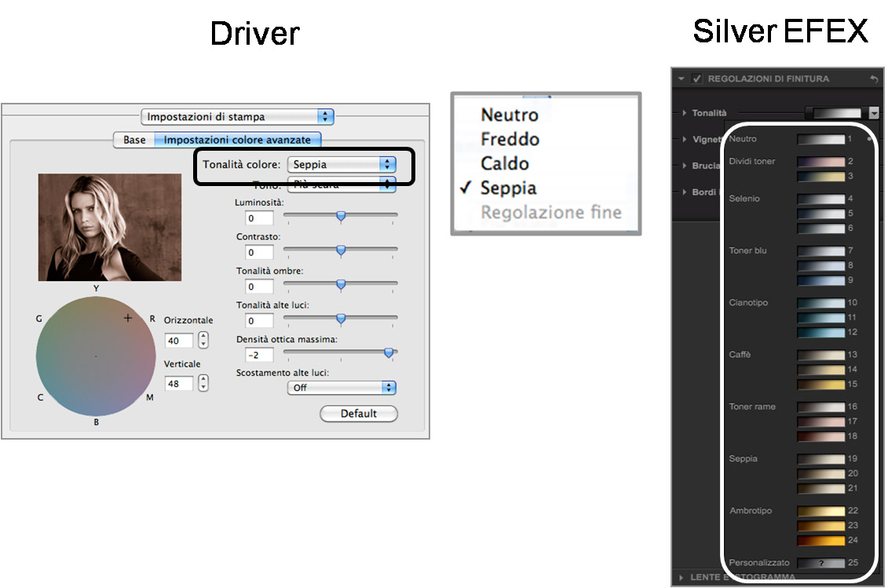This screenshot has height=588, width=888.
Task: Select Caffè swatch 15
Action: pyautogui.click(x=820, y=385)
